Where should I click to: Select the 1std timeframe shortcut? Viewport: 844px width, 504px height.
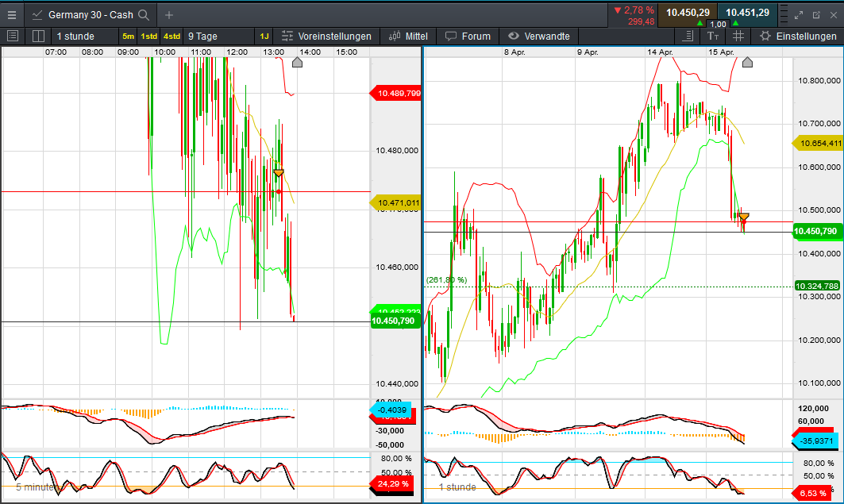(x=148, y=36)
